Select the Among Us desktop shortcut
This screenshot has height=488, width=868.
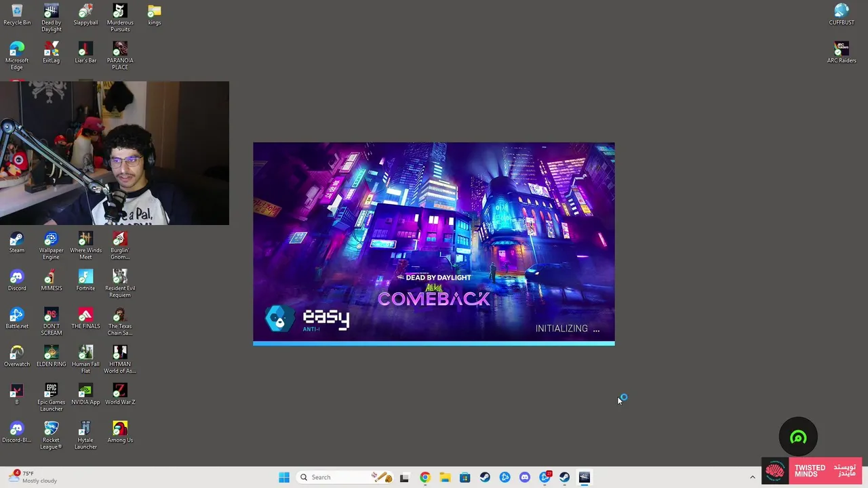click(120, 432)
